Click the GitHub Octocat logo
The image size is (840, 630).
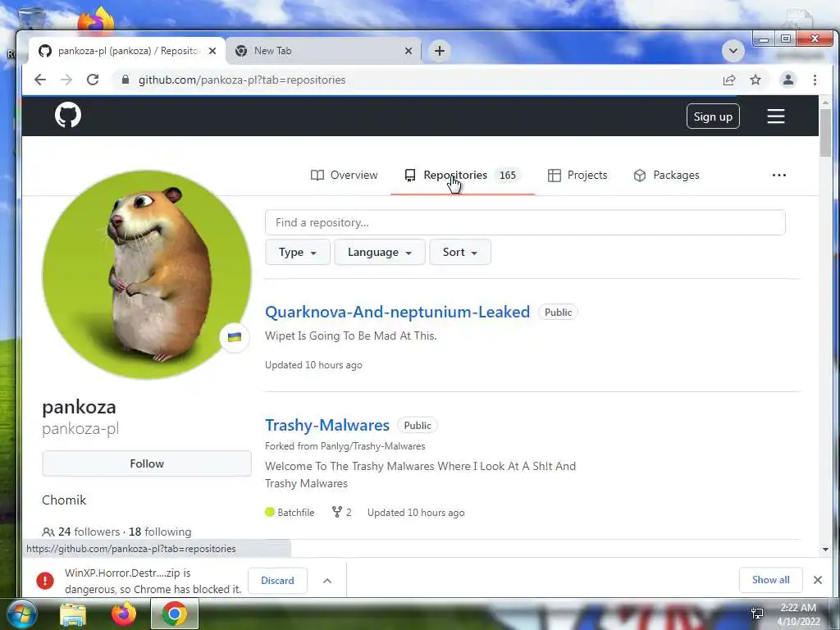pos(68,115)
